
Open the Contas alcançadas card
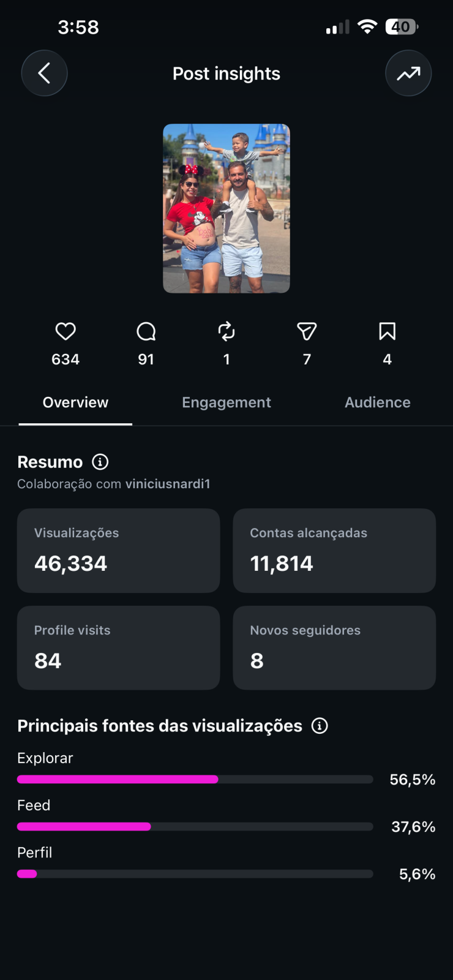pyautogui.click(x=334, y=551)
